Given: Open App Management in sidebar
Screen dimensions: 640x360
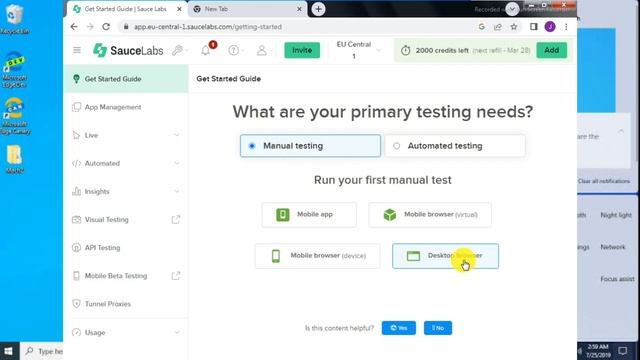Looking at the screenshot, I should [x=126, y=107].
